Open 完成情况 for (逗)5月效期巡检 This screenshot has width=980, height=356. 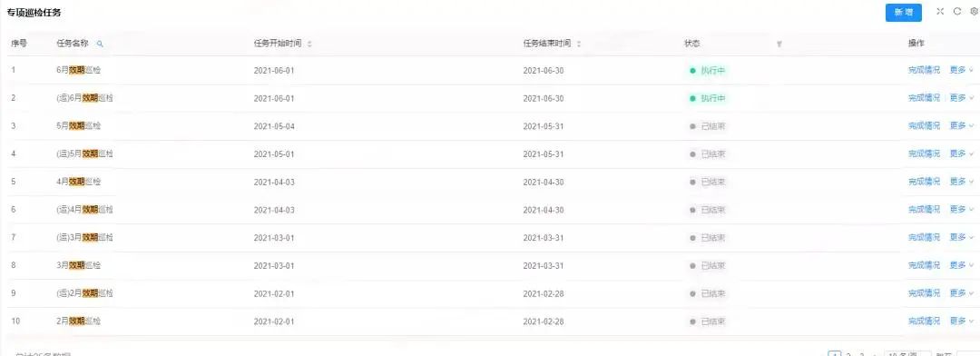(x=924, y=153)
